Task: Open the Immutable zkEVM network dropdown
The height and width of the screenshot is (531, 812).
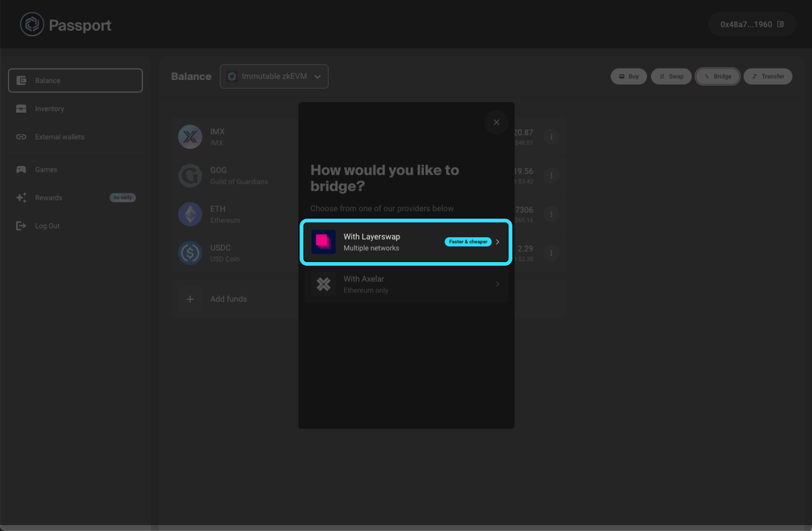Action: click(x=274, y=77)
